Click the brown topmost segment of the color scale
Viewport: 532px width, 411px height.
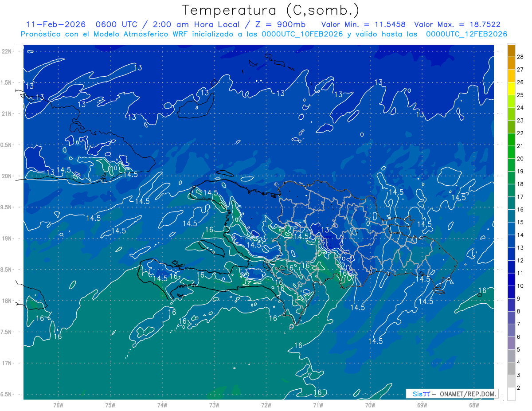[x=511, y=51]
